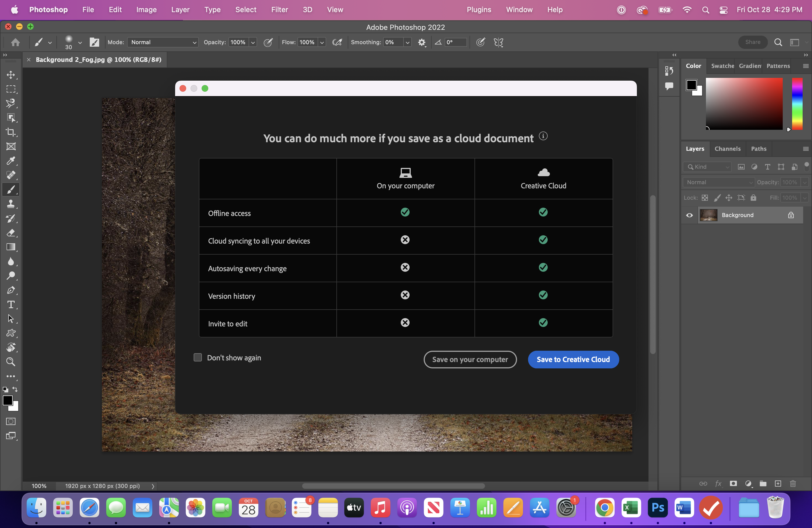Toggle Background layer visibility
The height and width of the screenshot is (528, 812).
(689, 215)
